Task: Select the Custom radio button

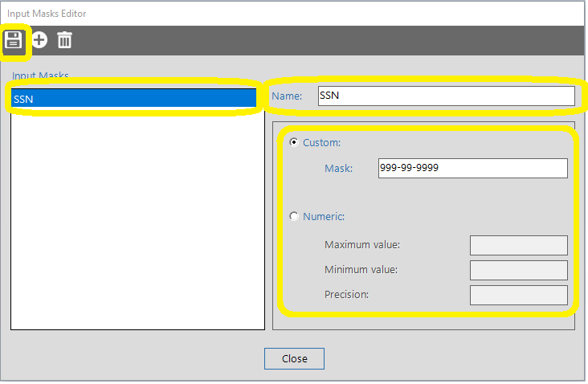Action: tap(294, 142)
